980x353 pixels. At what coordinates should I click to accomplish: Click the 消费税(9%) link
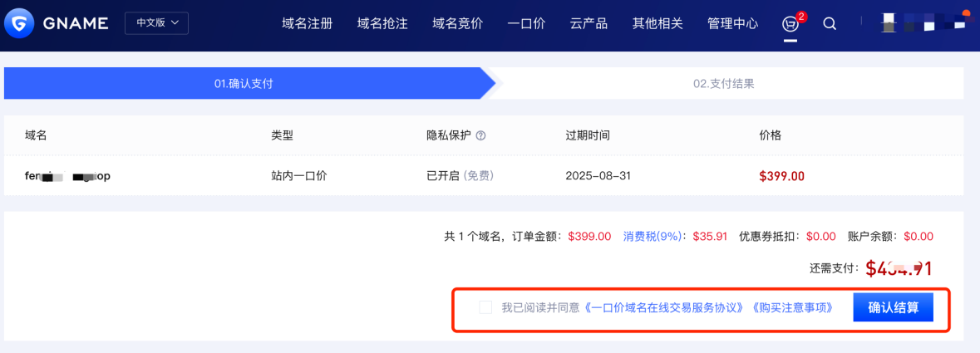653,237
